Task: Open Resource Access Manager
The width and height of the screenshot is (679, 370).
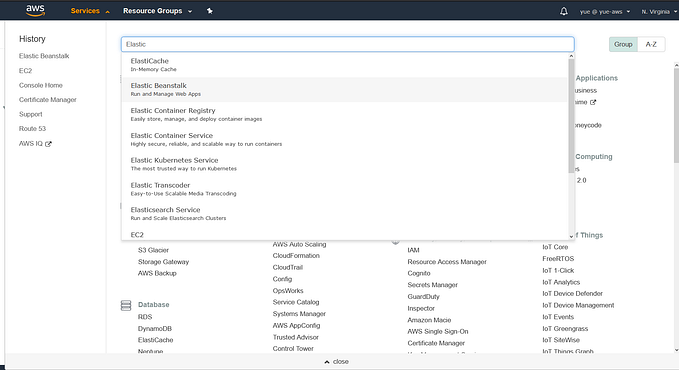Action: pyautogui.click(x=447, y=262)
